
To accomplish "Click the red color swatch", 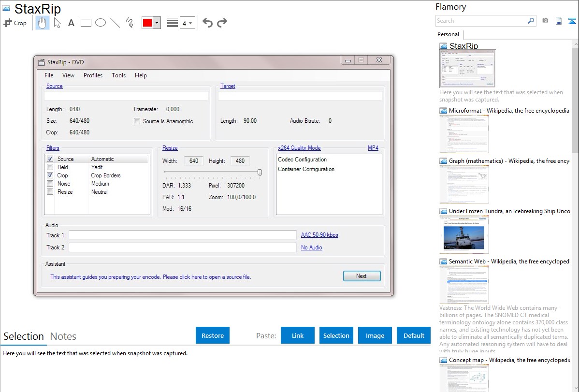I will point(147,23).
